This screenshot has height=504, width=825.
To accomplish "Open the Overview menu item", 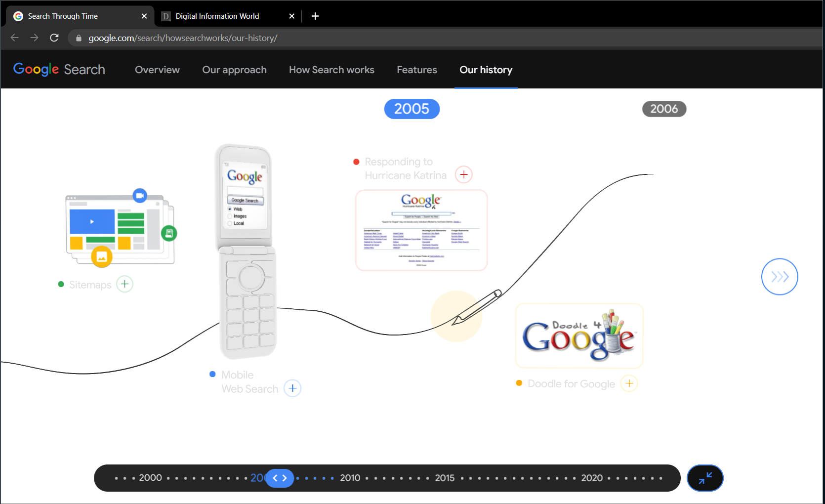I will [158, 70].
